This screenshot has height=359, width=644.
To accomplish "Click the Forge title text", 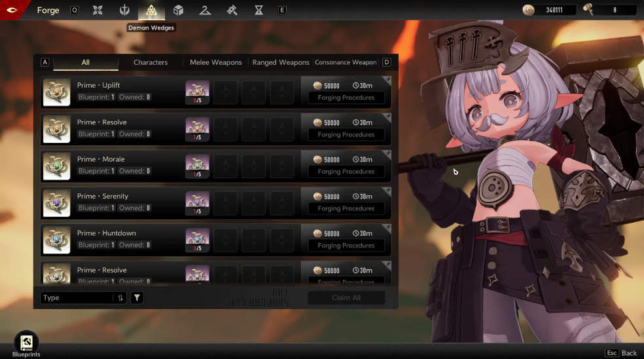I will tap(48, 10).
